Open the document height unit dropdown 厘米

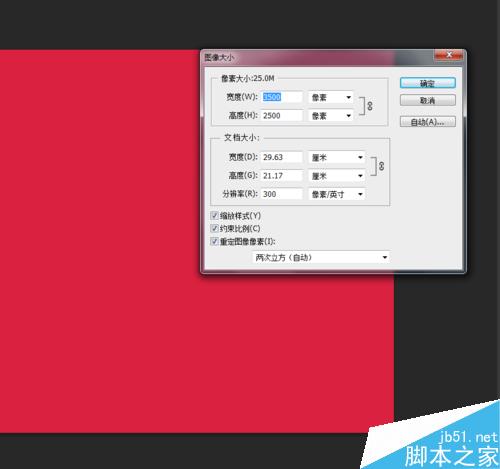click(337, 176)
